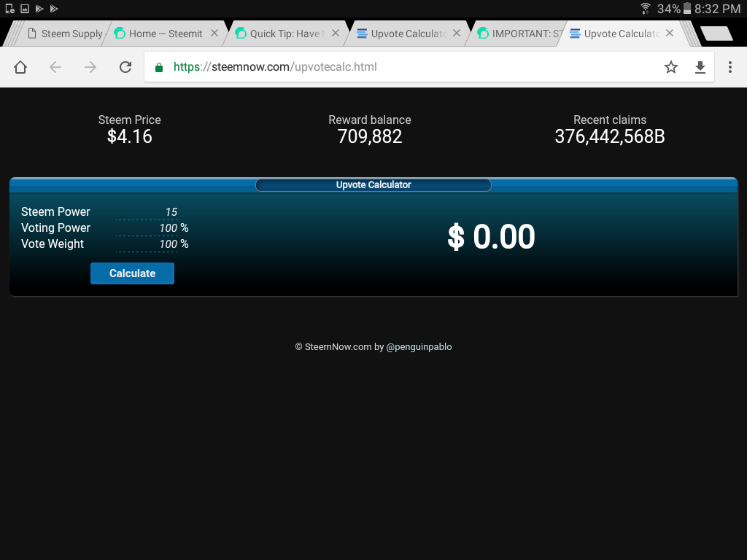
Task: Close the first Upvote Calculator tab
Action: 457,33
